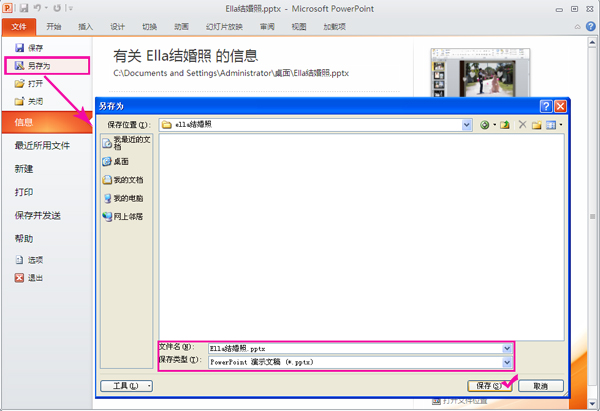Open the customize quick access toolbar dropdown
Image resolution: width=600 pixels, height=411 pixels.
click(71, 8)
